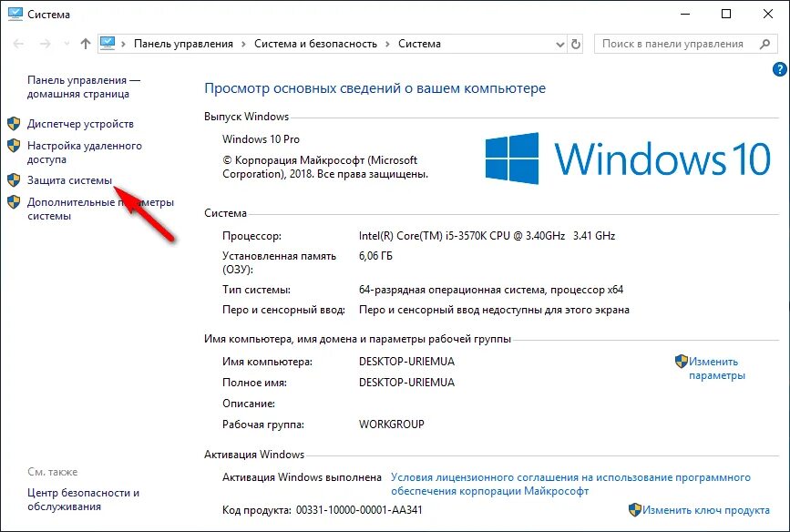Open recent locations dropdown beside navigation arrows

pyautogui.click(x=67, y=45)
